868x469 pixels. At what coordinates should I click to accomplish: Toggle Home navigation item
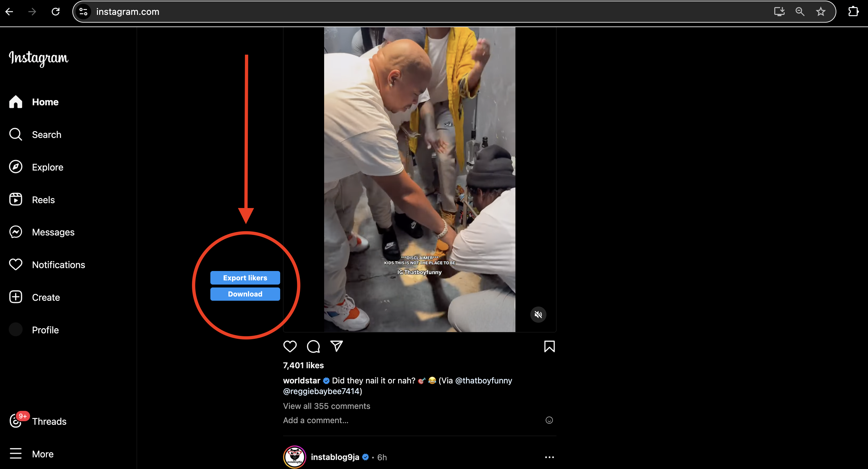(x=45, y=102)
